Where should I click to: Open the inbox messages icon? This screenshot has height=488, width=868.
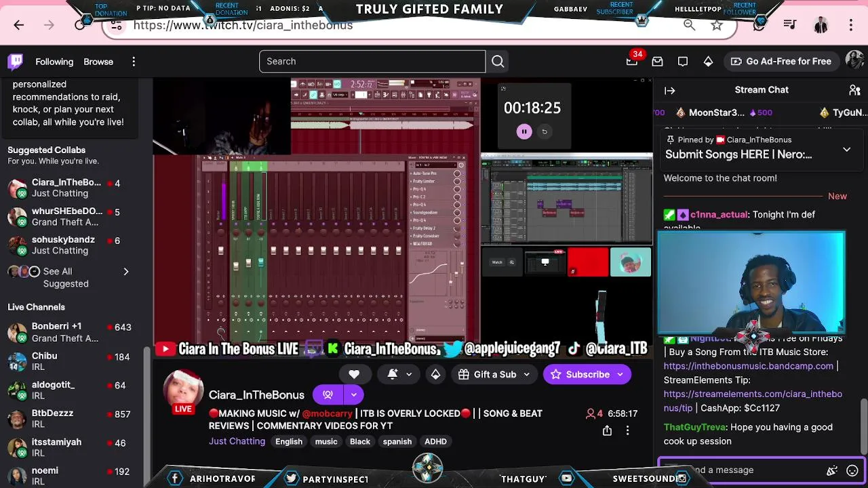point(657,62)
